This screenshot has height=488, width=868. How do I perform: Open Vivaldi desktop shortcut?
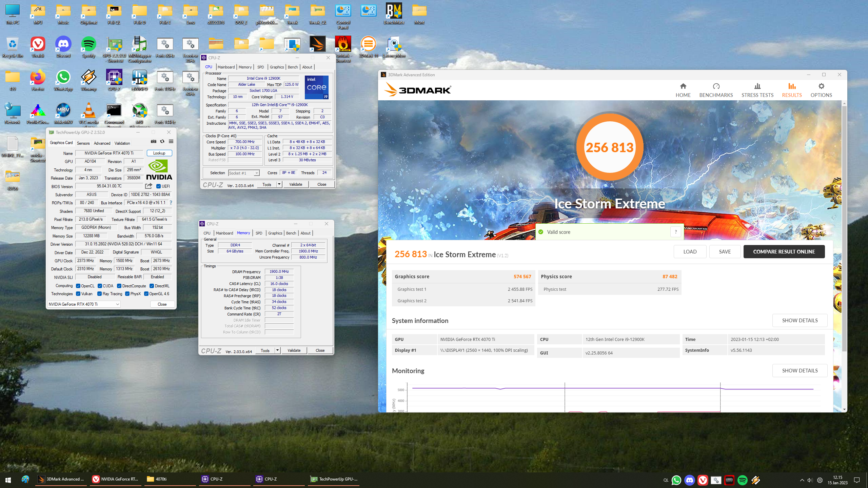point(38,47)
